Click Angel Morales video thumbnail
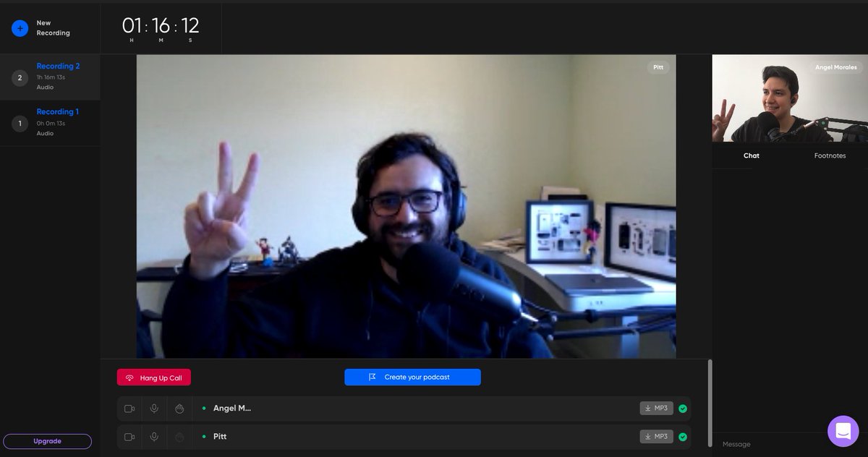 [x=790, y=98]
